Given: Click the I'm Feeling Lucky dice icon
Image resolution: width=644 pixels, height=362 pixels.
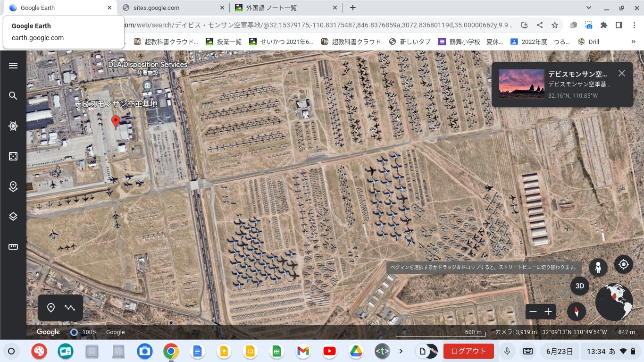Looking at the screenshot, I should tap(13, 156).
